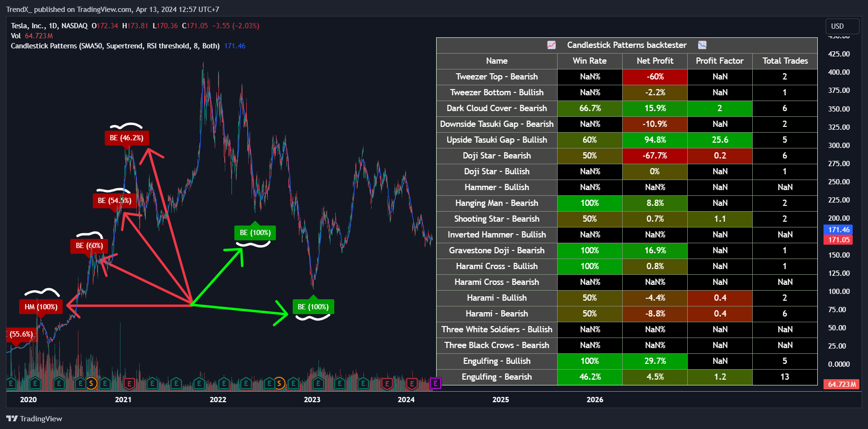Click the chart icon left of backtester title
The width and height of the screenshot is (868, 429).
pyautogui.click(x=551, y=45)
